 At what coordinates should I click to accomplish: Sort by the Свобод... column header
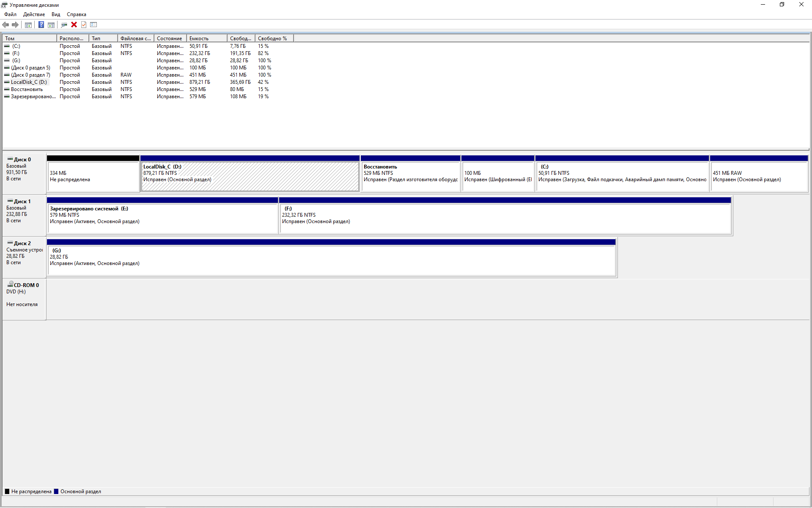point(241,39)
